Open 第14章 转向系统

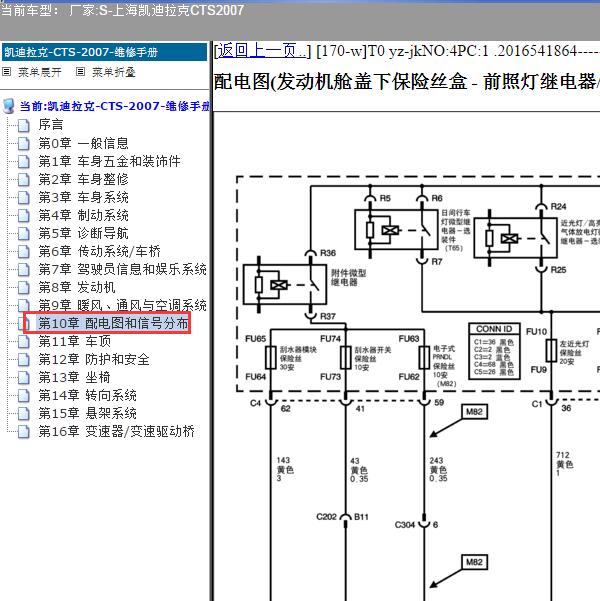pyautogui.click(x=87, y=395)
